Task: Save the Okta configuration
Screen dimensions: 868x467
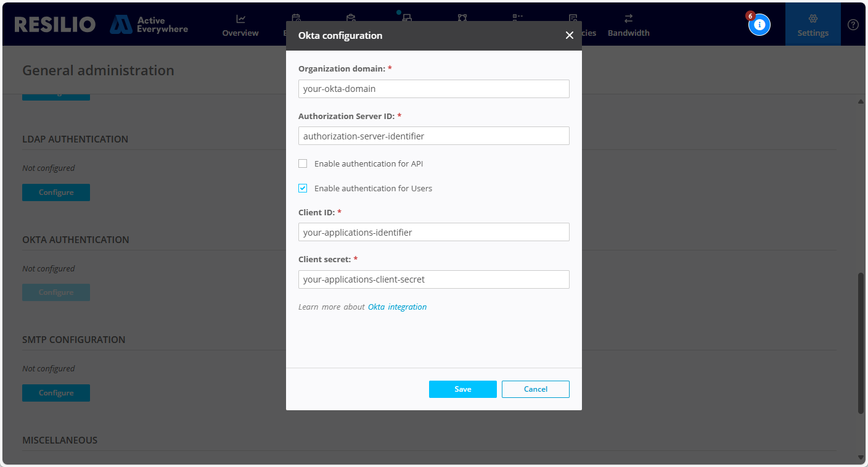Action: [x=462, y=389]
